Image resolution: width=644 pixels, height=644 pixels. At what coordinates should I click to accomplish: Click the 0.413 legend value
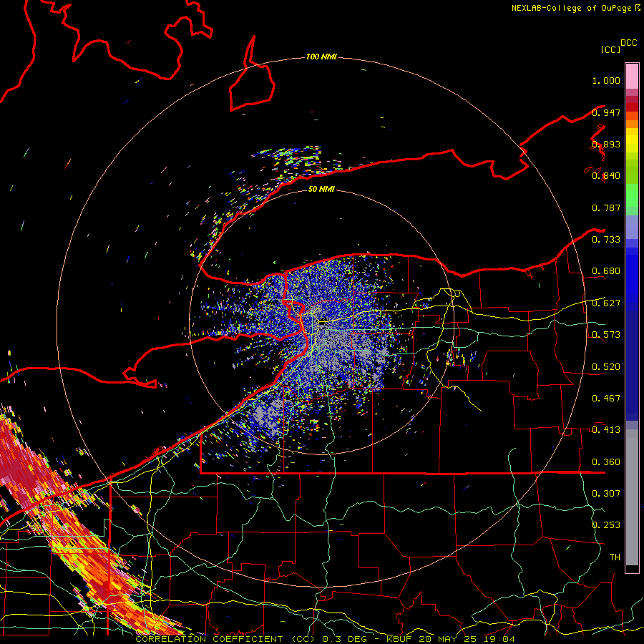tap(606, 430)
